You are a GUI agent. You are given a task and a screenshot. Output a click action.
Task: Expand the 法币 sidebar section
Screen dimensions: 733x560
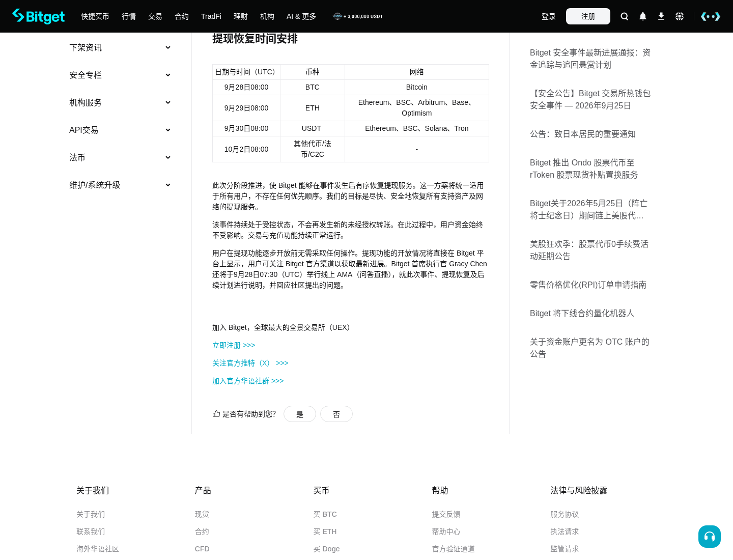coord(120,157)
